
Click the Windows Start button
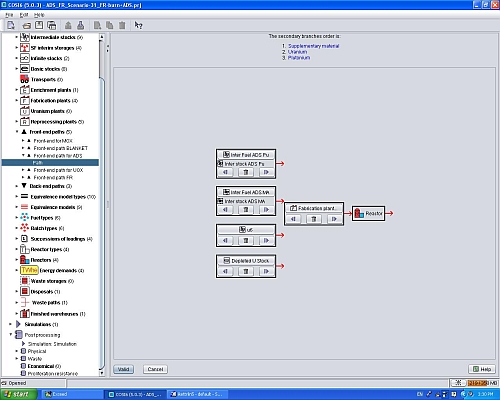coord(19,394)
